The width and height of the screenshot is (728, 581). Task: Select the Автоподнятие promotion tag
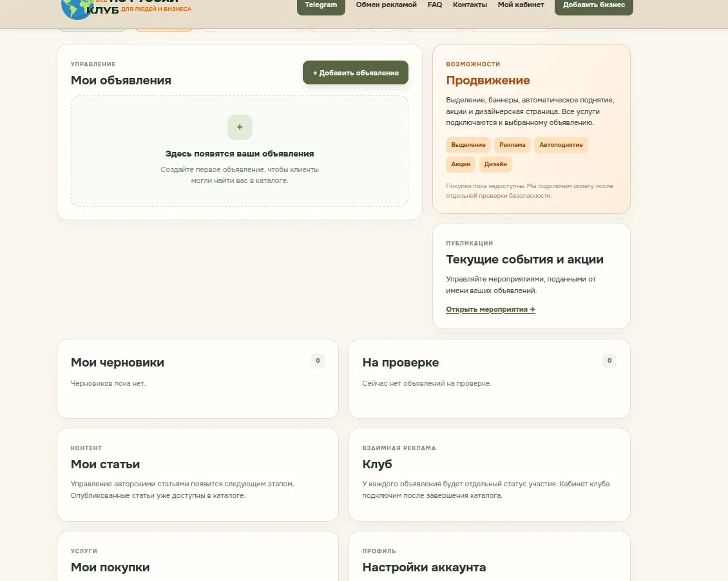(x=561, y=145)
